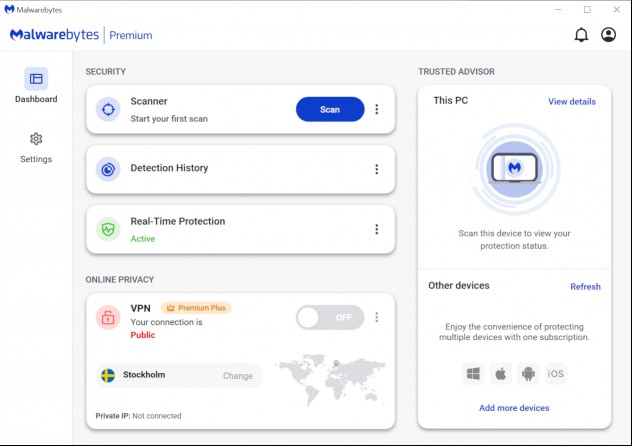
Task: Click the Android platform icon
Action: pos(528,374)
